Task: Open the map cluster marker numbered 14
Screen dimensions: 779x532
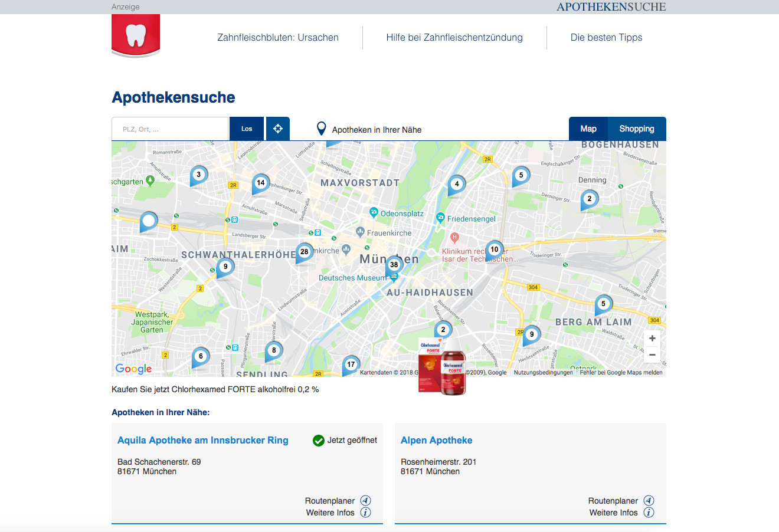Action: click(260, 183)
